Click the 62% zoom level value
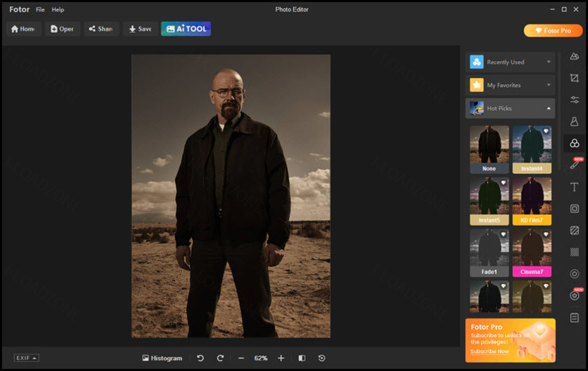 [x=260, y=358]
